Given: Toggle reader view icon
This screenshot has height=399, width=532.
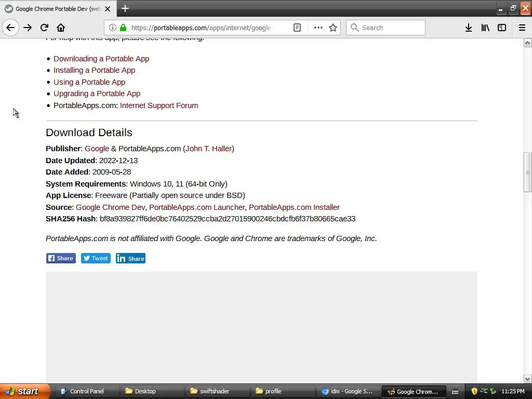Looking at the screenshot, I should pyautogui.click(x=297, y=28).
